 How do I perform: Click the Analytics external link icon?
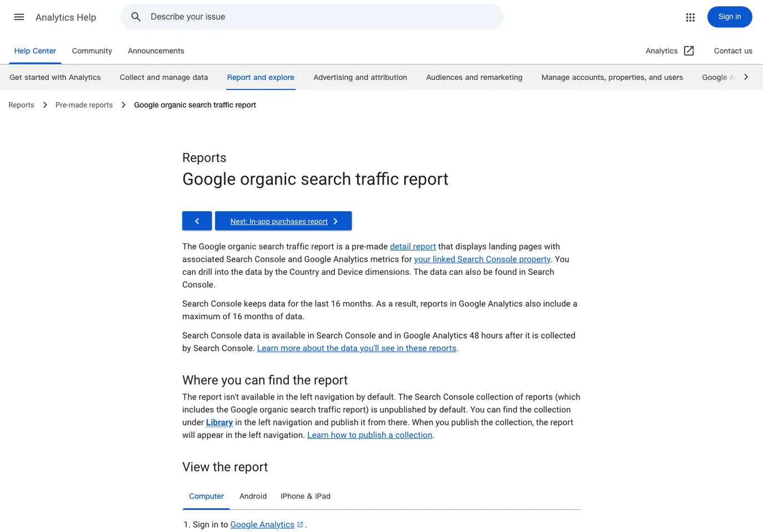689,51
